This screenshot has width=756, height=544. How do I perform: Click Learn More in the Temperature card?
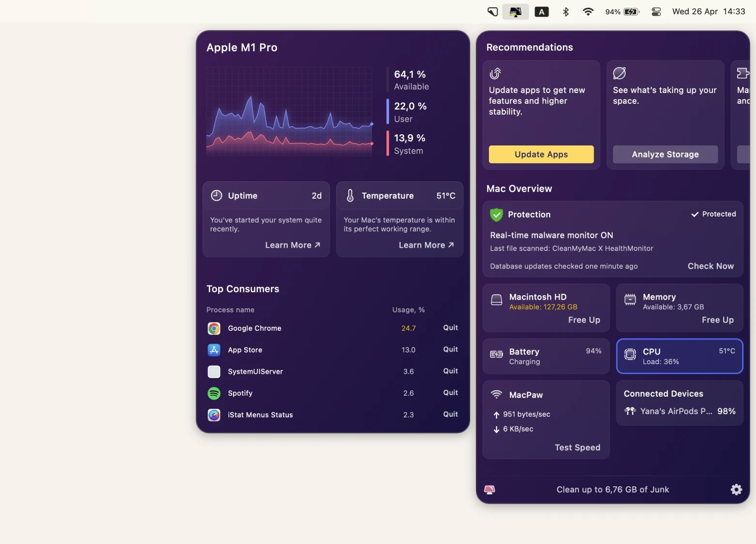point(426,245)
